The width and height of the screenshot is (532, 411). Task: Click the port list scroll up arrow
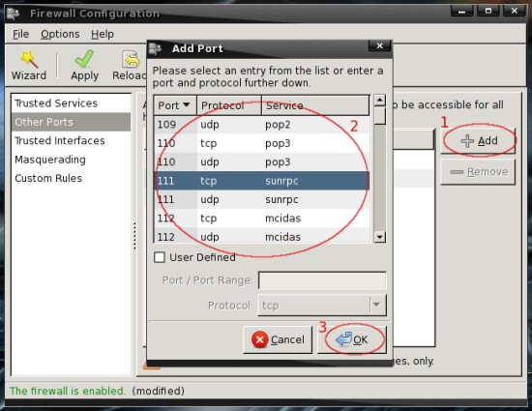[380, 100]
